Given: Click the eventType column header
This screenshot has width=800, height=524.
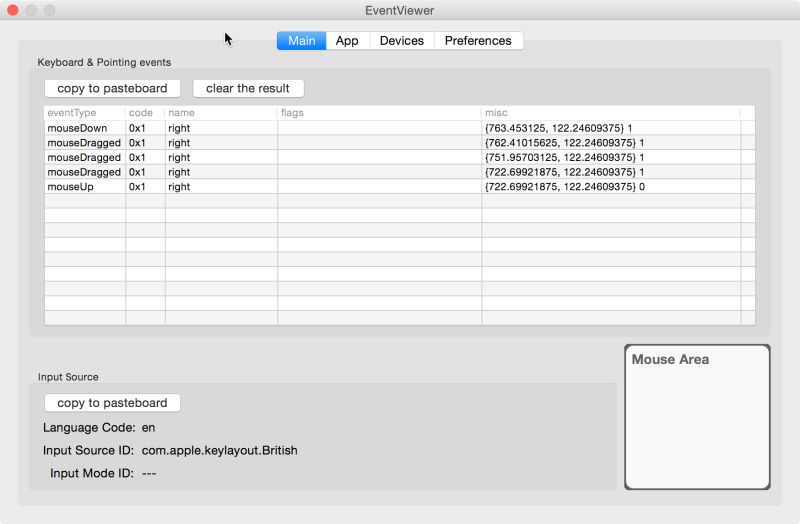Looking at the screenshot, I should (85, 113).
